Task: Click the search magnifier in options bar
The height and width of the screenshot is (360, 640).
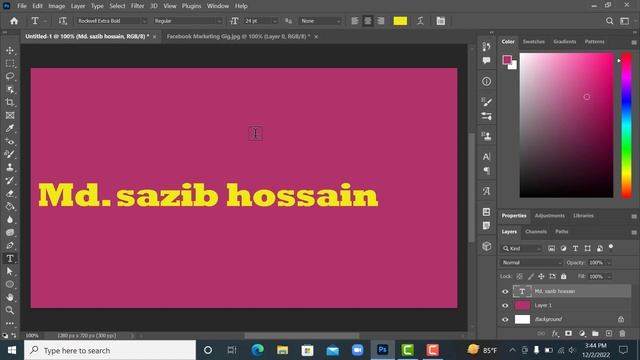Action: point(609,21)
